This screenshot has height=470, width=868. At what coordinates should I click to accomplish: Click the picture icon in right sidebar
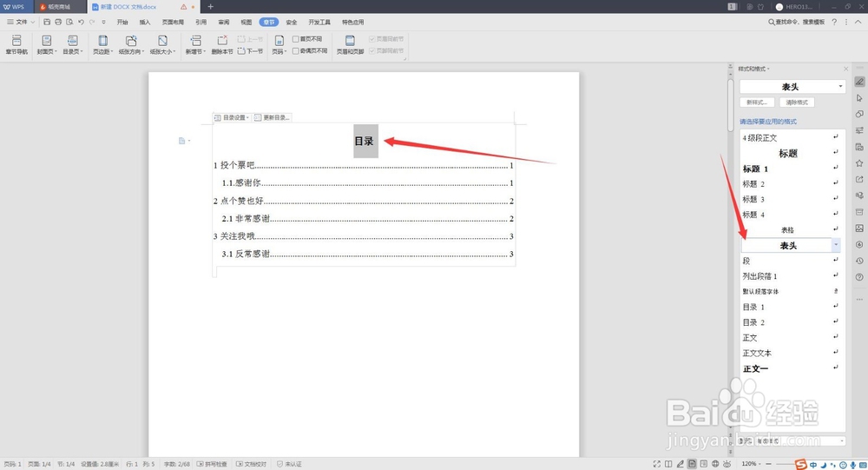(x=859, y=228)
